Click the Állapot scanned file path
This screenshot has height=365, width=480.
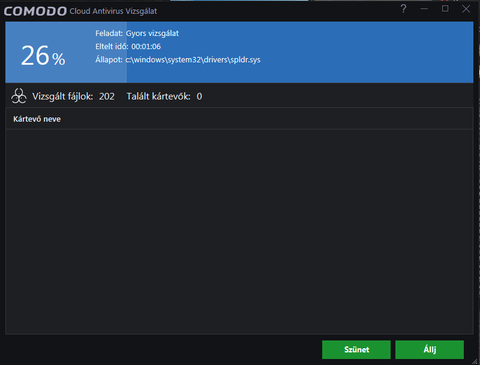193,60
